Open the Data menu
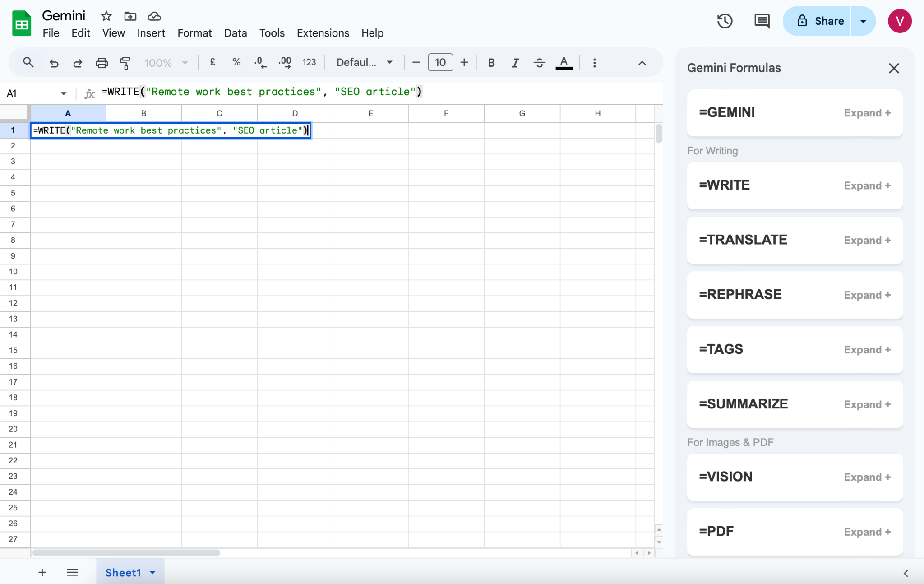This screenshot has height=584, width=924. pos(236,33)
